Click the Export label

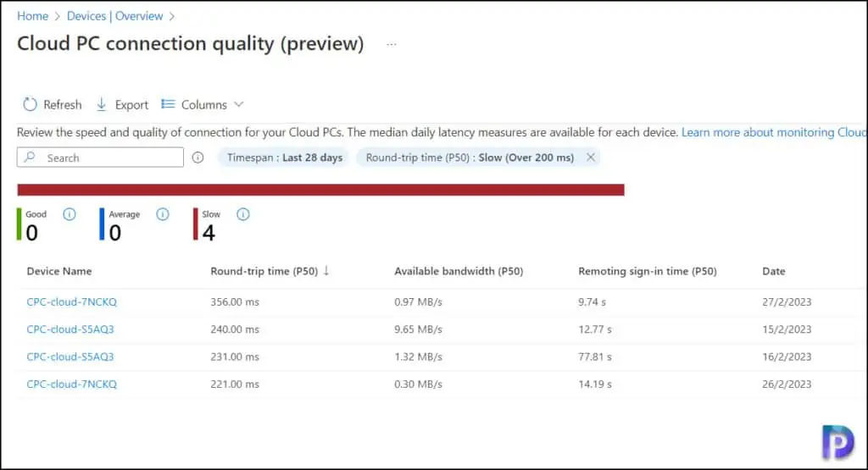click(131, 104)
